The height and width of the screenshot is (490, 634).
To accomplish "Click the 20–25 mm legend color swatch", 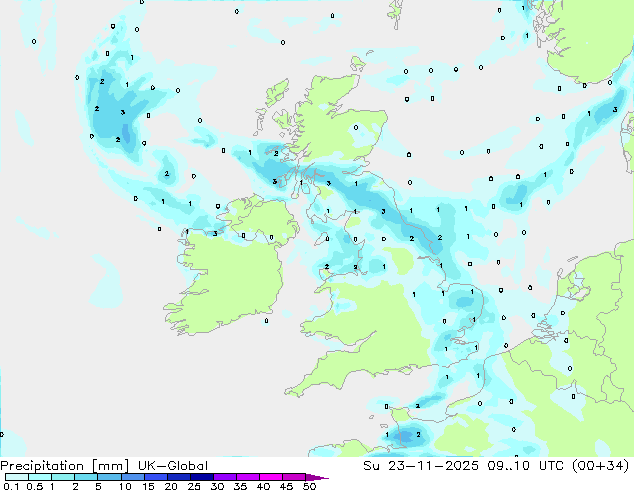I will (178, 477).
